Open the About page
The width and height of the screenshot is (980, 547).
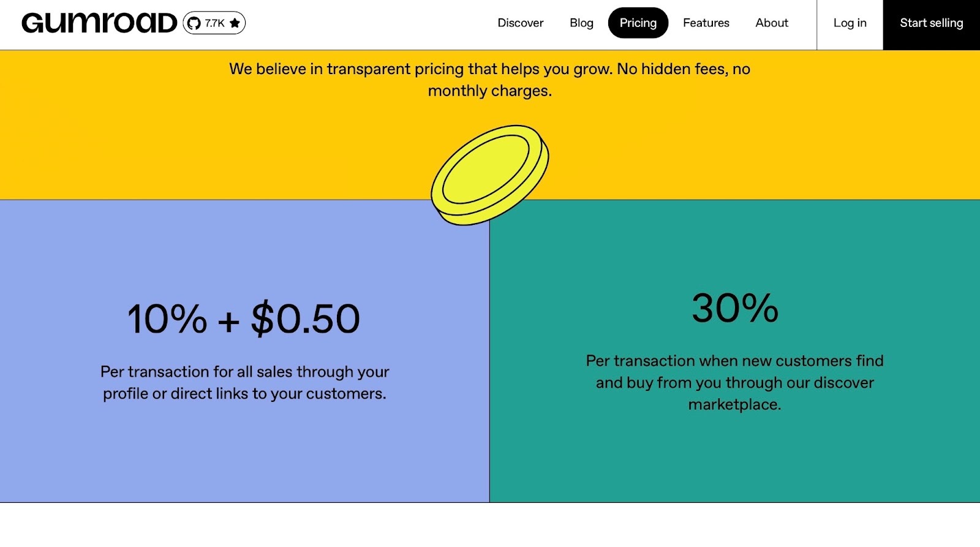click(x=771, y=23)
